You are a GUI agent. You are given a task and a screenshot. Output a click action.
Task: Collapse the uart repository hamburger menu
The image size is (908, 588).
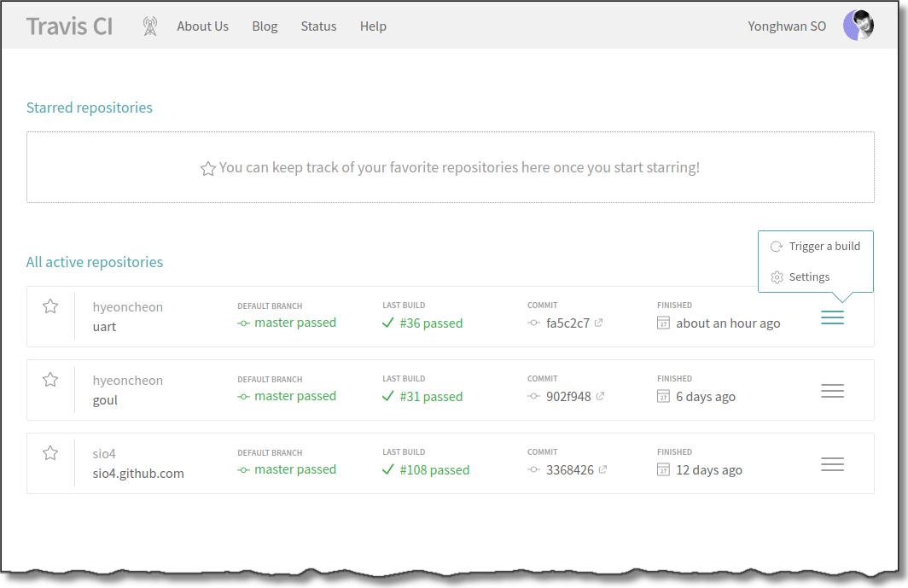coord(832,317)
